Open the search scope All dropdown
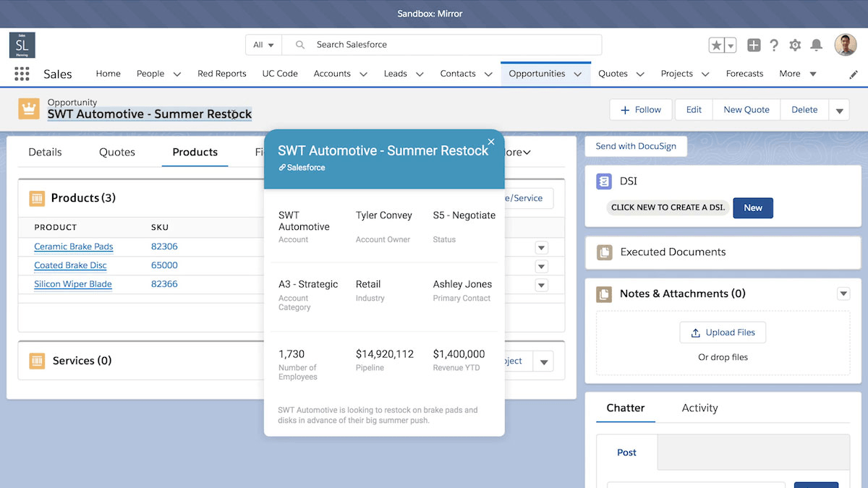Viewport: 868px width, 488px height. (x=263, y=44)
